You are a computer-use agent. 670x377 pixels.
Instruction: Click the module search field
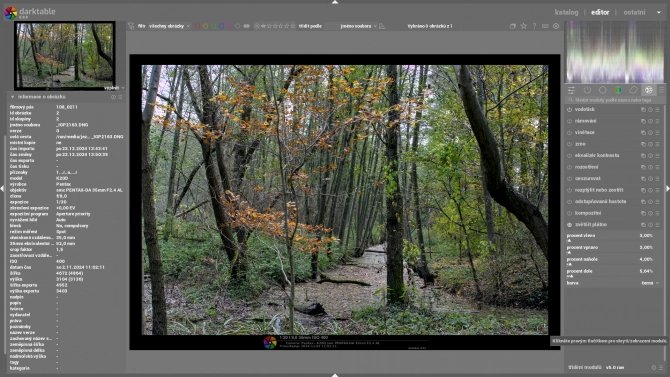(x=614, y=100)
